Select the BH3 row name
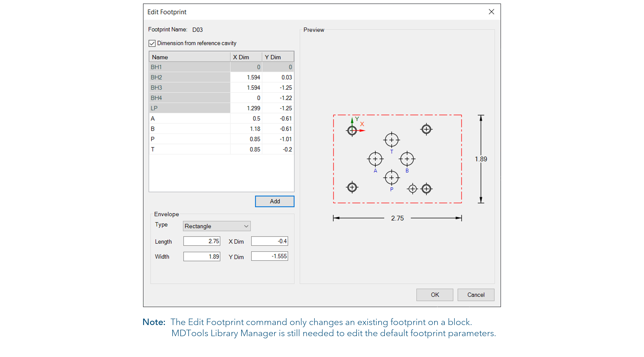The height and width of the screenshot is (357, 644). click(189, 87)
